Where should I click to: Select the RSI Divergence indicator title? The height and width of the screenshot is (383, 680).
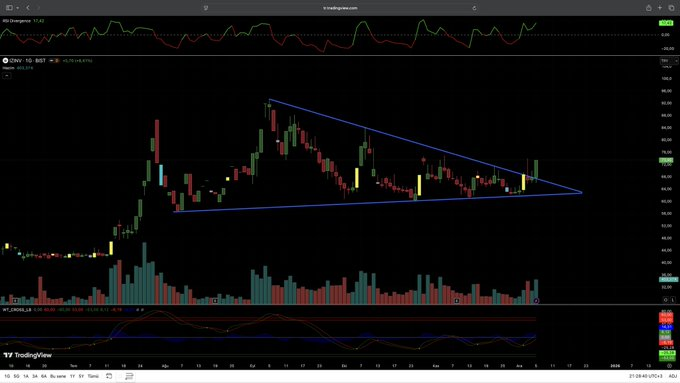pyautogui.click(x=16, y=21)
